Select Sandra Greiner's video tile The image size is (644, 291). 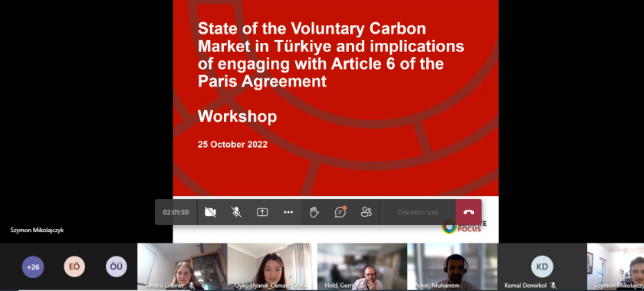(x=182, y=266)
